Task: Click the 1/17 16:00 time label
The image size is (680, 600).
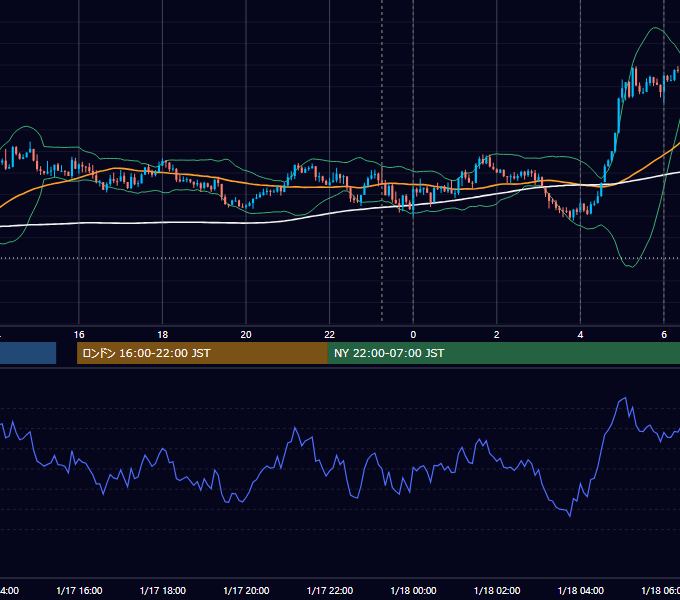Action: [79, 590]
